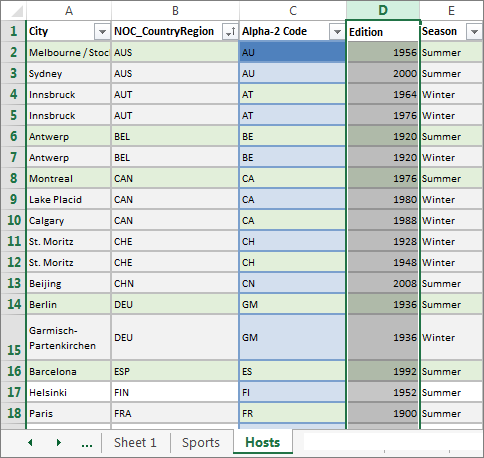Select the cell with Garmisch-Partenkirchen

coord(68,337)
